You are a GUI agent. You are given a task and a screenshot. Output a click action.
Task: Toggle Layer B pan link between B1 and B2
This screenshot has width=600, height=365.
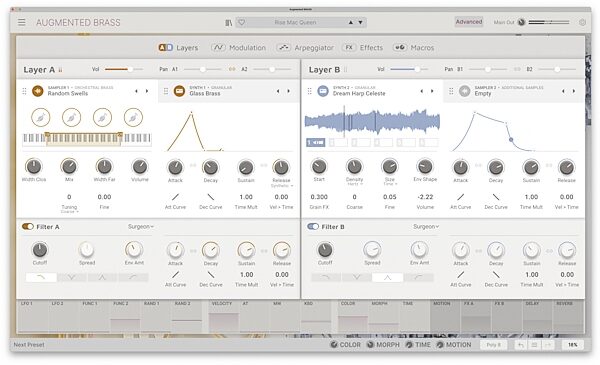point(517,69)
